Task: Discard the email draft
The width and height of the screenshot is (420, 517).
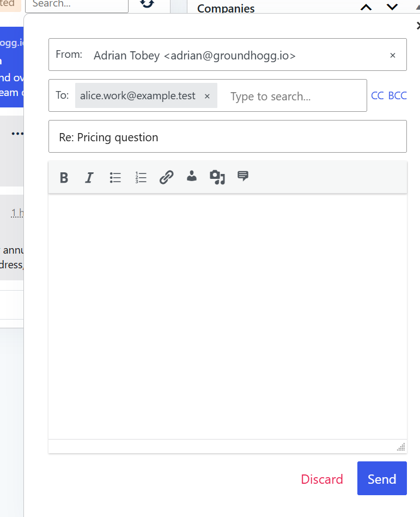Action: pyautogui.click(x=322, y=479)
